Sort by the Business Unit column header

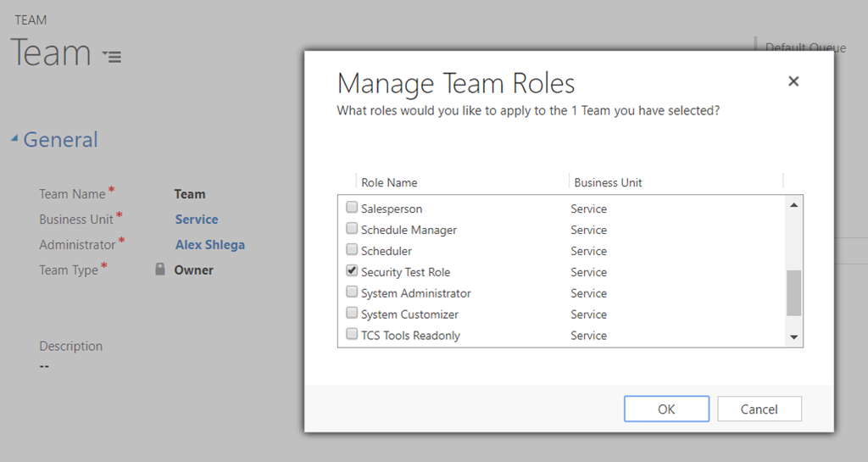click(x=608, y=182)
